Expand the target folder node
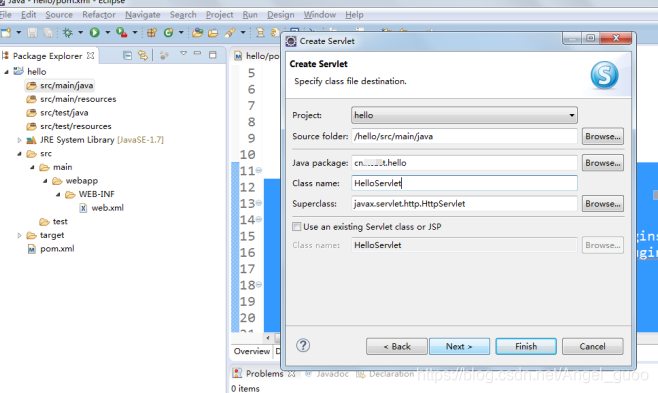The image size is (658, 393). click(19, 235)
